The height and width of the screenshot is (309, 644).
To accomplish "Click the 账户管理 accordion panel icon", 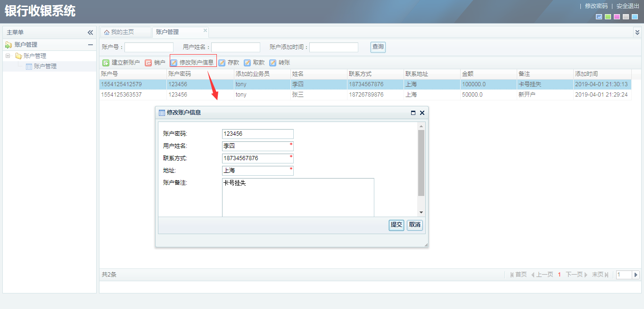I will click(x=8, y=45).
